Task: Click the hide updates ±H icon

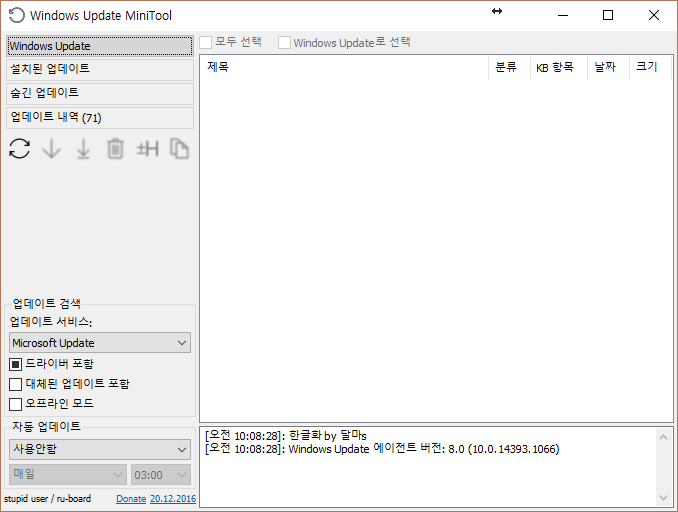Action: 147,149
